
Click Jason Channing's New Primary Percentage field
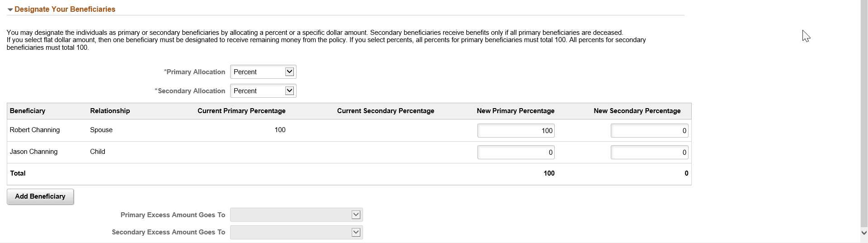click(515, 152)
